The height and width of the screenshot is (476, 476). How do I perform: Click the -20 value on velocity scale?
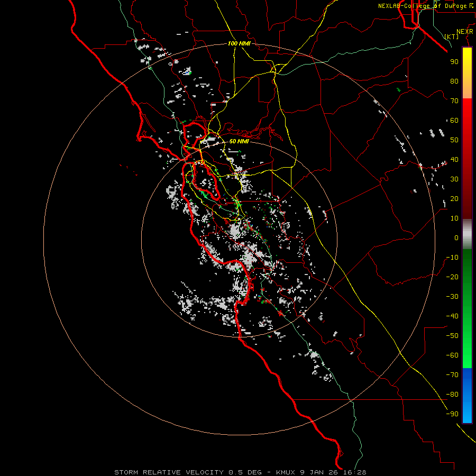(x=452, y=277)
